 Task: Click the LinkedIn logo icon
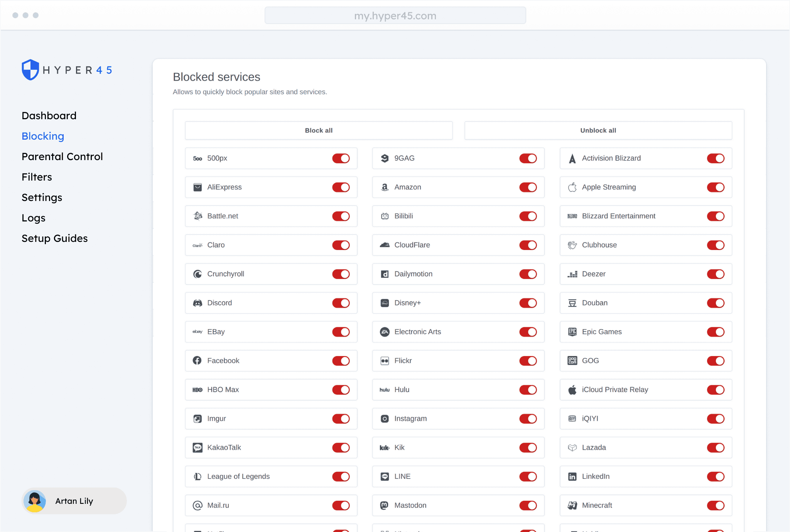572,476
